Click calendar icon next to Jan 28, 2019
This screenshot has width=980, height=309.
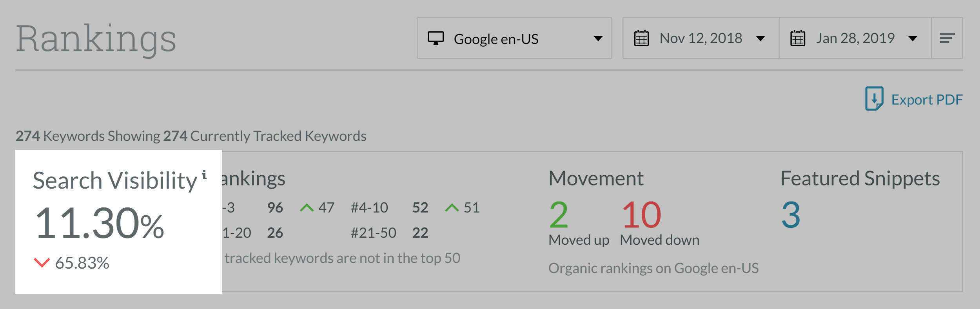(797, 38)
